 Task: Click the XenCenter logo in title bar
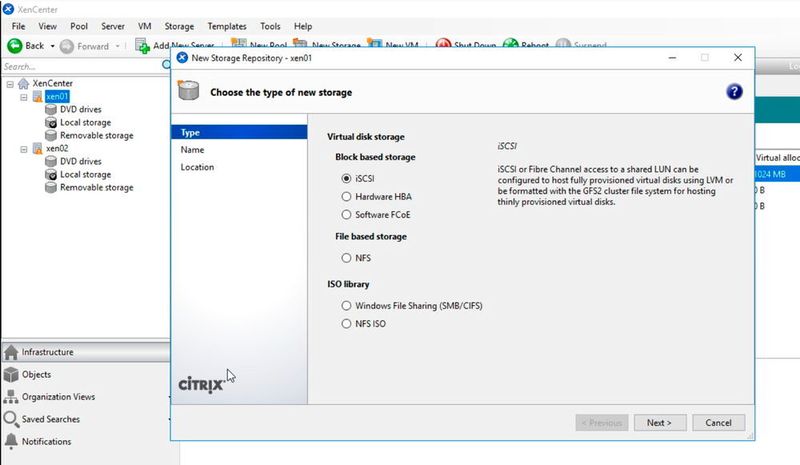point(8,9)
